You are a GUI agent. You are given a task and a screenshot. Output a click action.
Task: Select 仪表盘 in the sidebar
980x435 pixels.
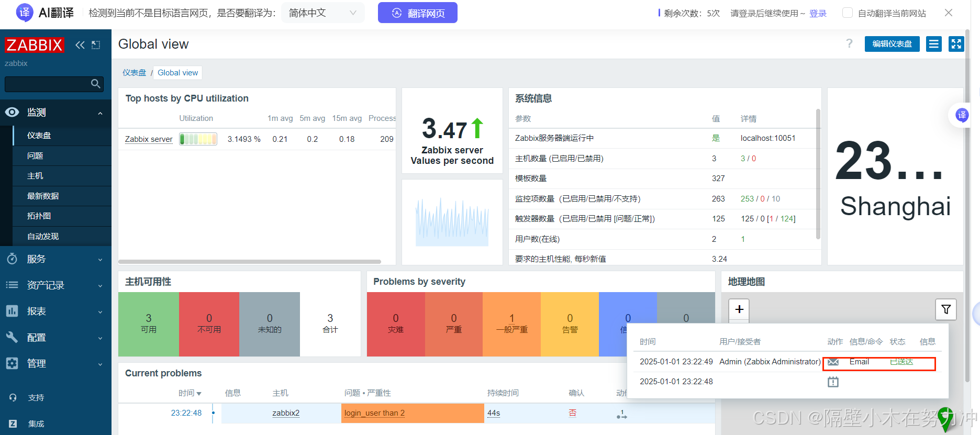[x=39, y=135]
